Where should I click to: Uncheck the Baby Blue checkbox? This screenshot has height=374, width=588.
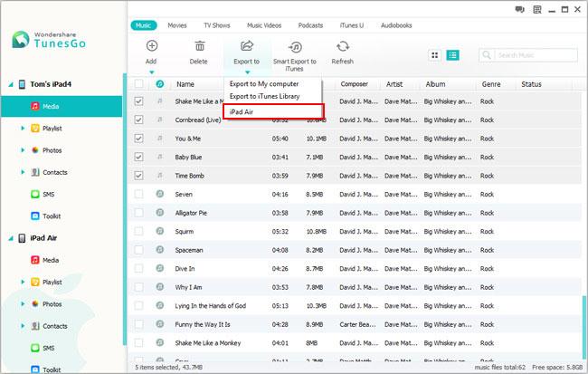(x=138, y=157)
